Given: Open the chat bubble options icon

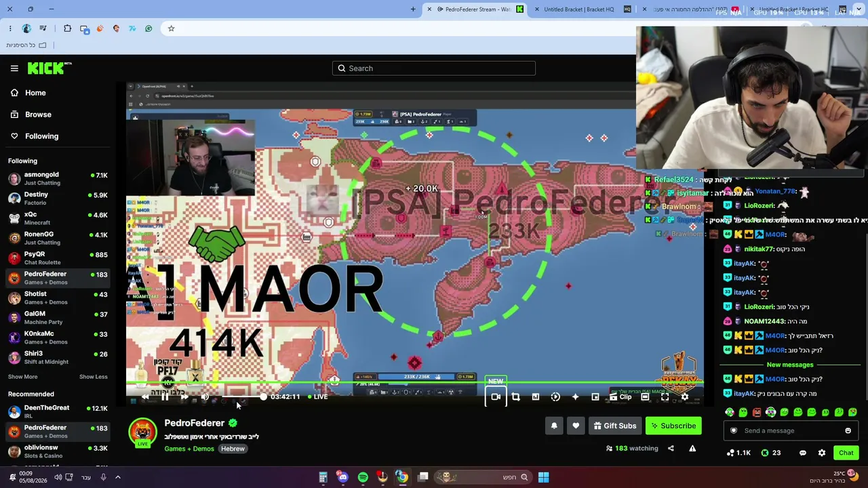Looking at the screenshot, I should click(803, 453).
